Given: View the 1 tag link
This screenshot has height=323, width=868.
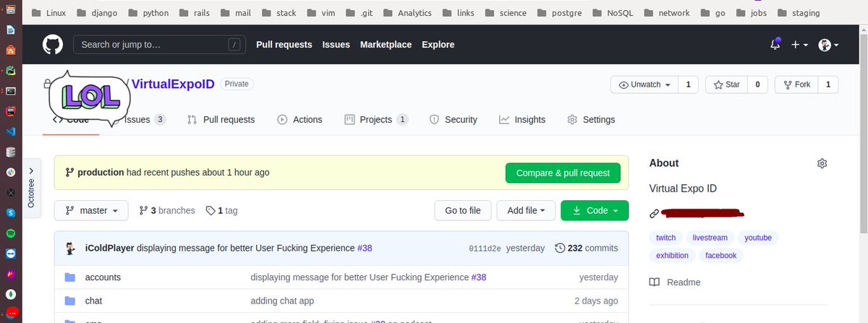Looking at the screenshot, I should point(222,210).
